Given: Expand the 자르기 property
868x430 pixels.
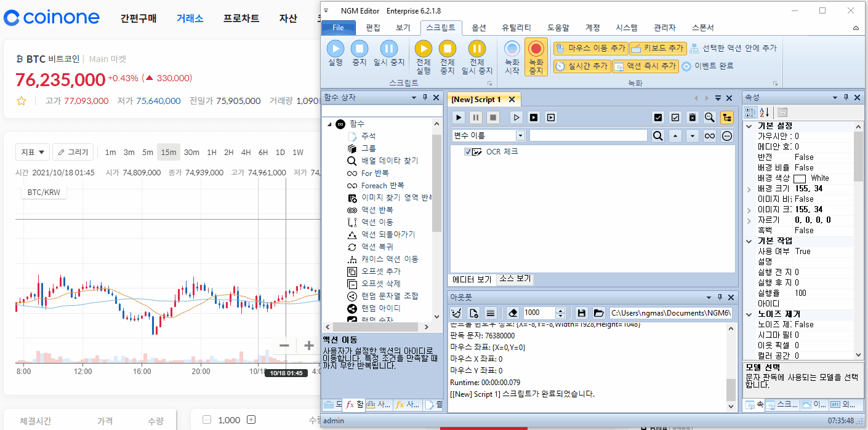Looking at the screenshot, I should [749, 220].
